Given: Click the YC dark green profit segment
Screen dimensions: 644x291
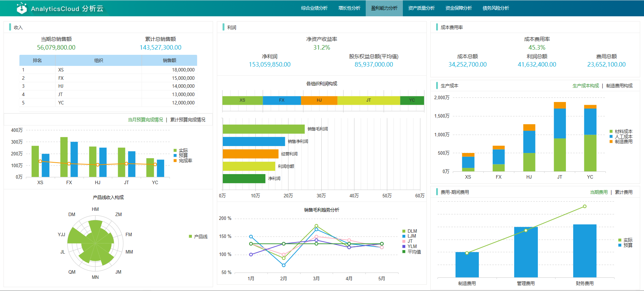Looking at the screenshot, I should [412, 100].
